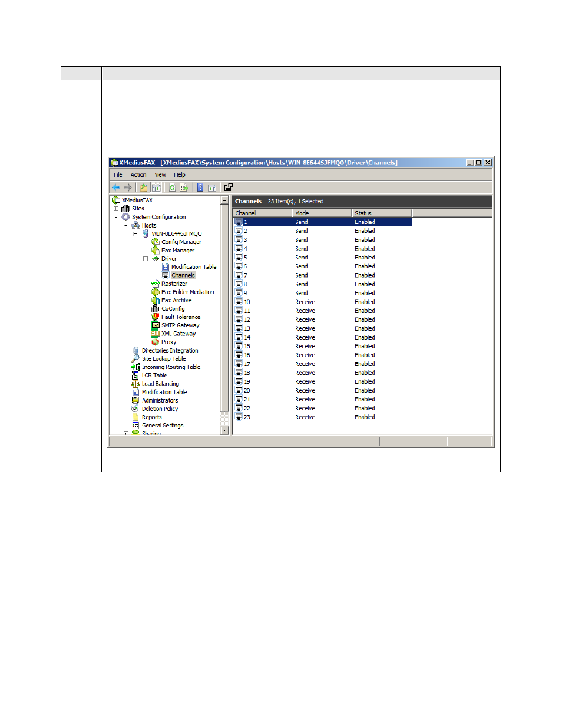Image resolution: width=562 pixels, height=728 pixels.
Task: Click the Config Manager icon
Action: [156, 242]
